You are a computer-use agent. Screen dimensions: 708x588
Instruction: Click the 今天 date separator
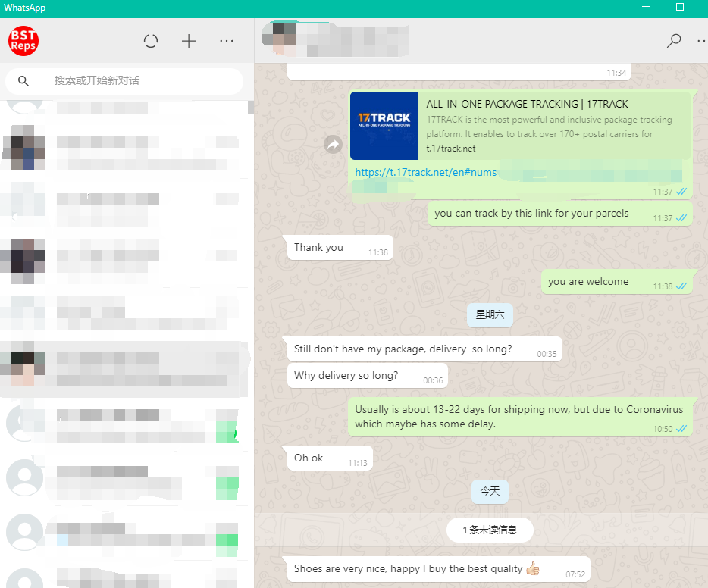pos(490,492)
